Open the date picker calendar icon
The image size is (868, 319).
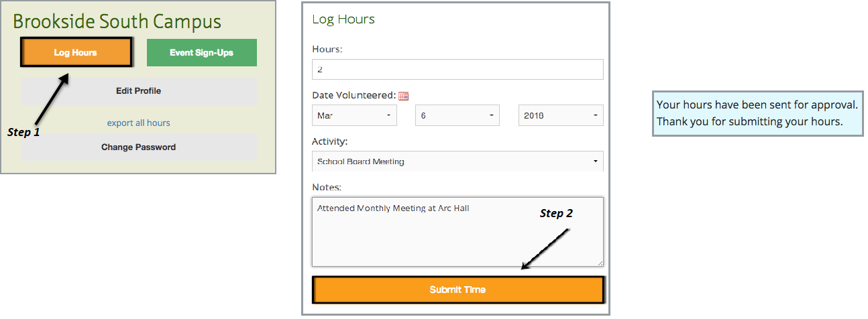pyautogui.click(x=403, y=97)
